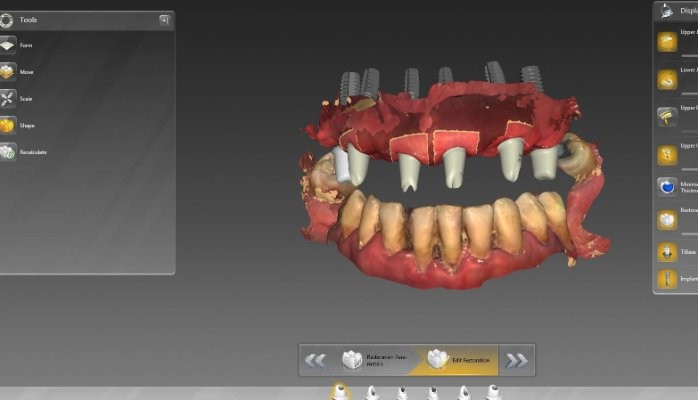The image size is (698, 400).
Task: Select the Form tool
Action: [9, 45]
